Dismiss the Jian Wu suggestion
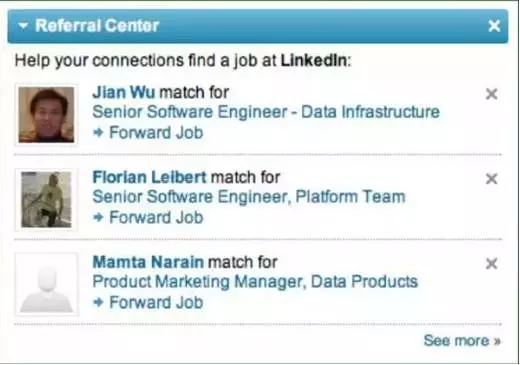The width and height of the screenshot is (520, 365). pos(492,94)
